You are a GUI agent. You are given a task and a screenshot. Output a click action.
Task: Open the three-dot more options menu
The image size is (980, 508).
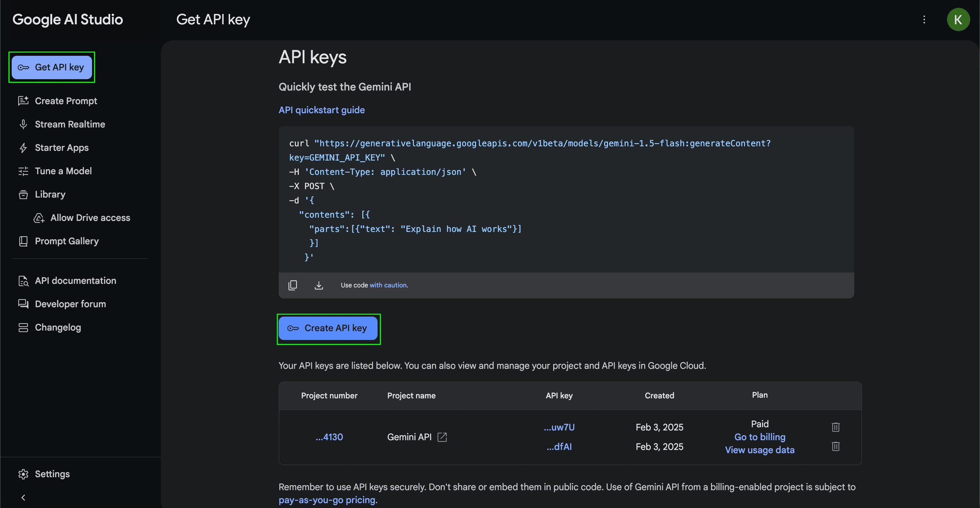tap(924, 19)
